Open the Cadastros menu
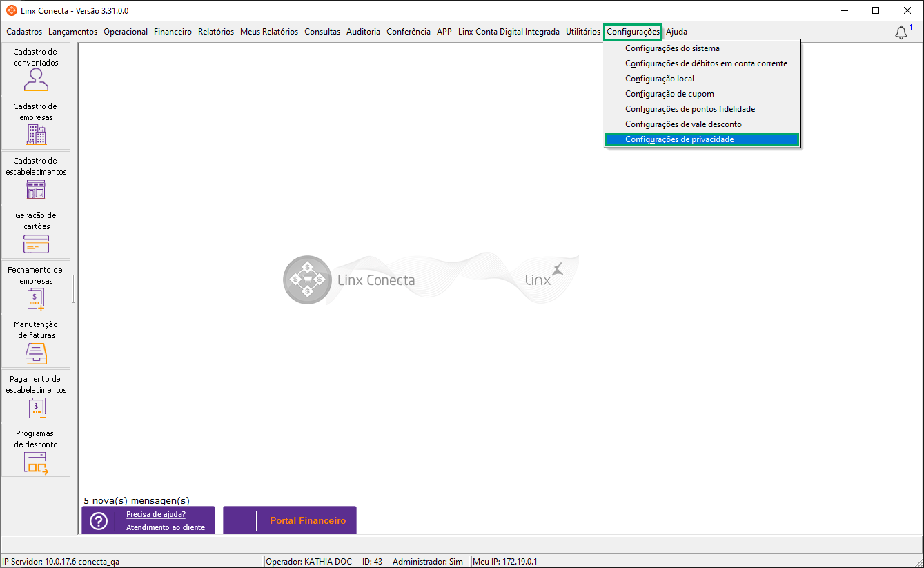The width and height of the screenshot is (924, 568). point(24,32)
